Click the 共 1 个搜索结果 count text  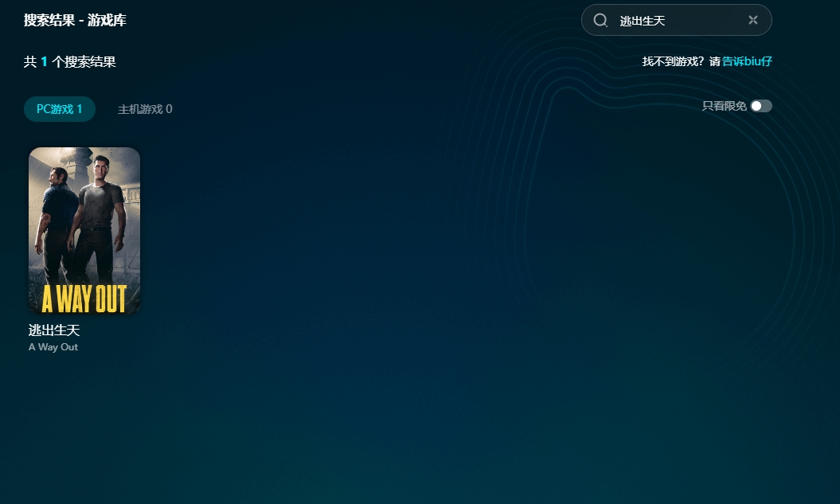point(70,61)
